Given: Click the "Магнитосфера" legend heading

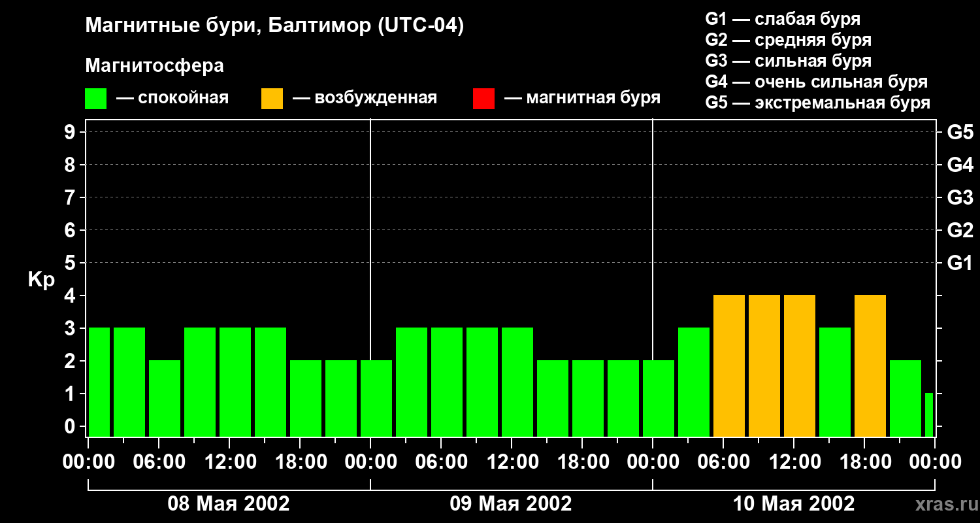Looking at the screenshot, I should tap(154, 66).
